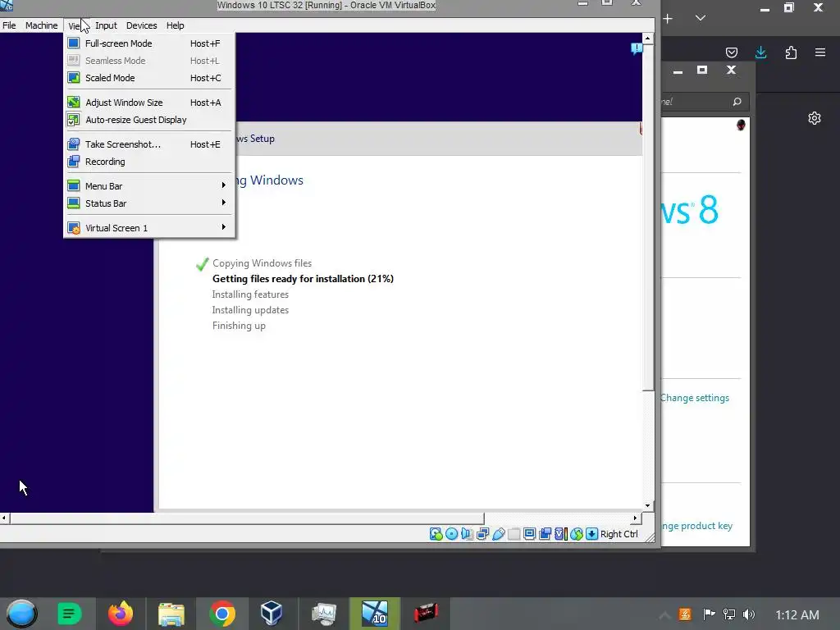
Task: Click the Virtual Screen 1 entry icon
Action: (x=74, y=228)
